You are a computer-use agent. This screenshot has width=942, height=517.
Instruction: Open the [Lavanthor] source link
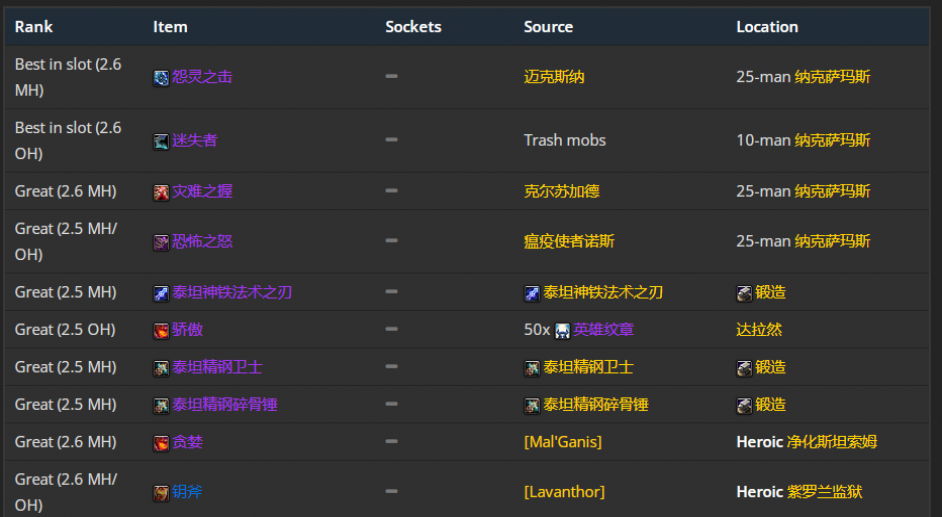tap(564, 492)
